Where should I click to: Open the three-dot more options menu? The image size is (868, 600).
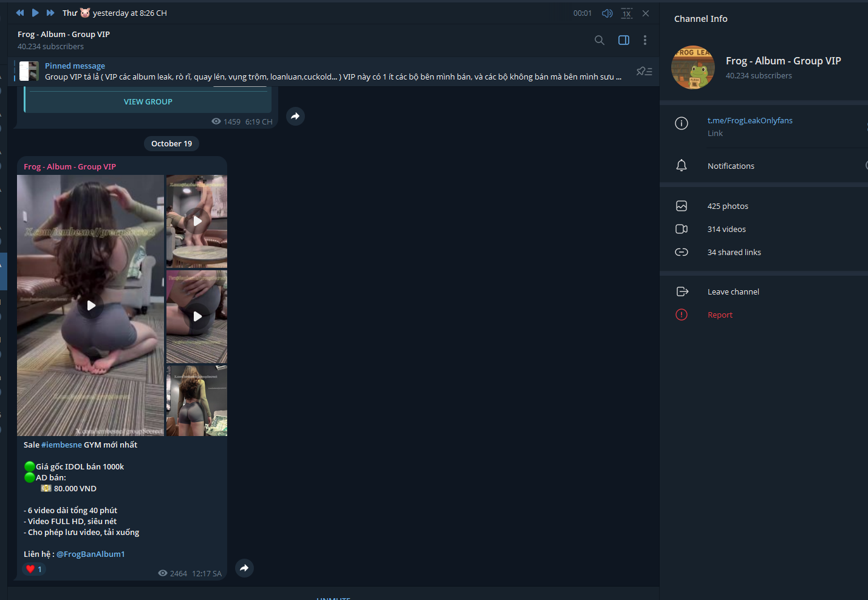tap(645, 40)
